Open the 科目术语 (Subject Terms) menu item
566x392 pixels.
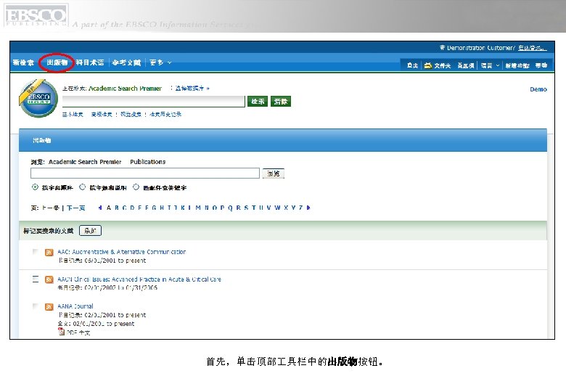90,62
